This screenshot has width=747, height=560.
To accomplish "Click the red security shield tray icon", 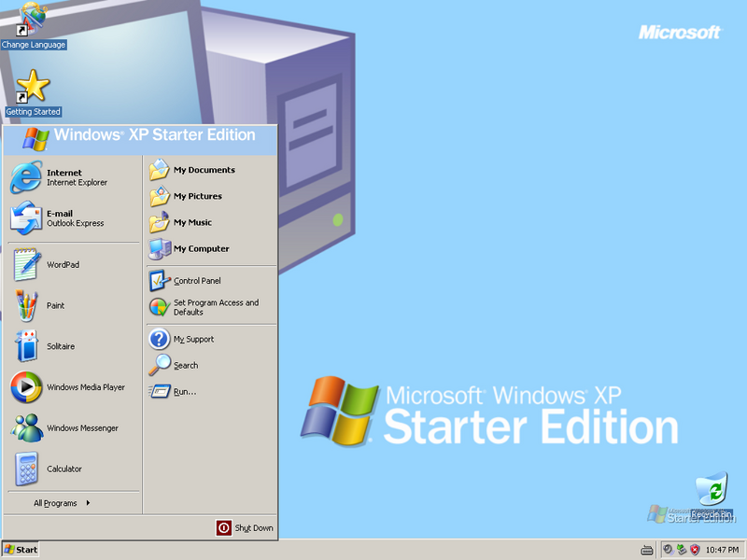I will (x=695, y=550).
